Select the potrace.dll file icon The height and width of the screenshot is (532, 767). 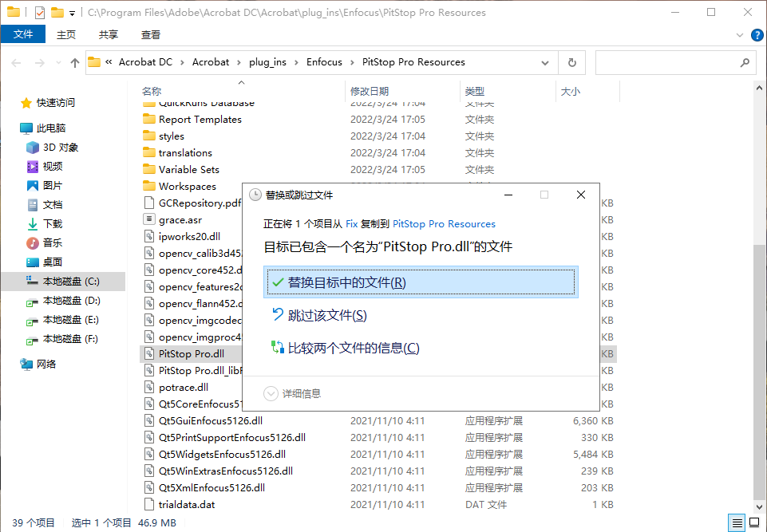tap(149, 388)
